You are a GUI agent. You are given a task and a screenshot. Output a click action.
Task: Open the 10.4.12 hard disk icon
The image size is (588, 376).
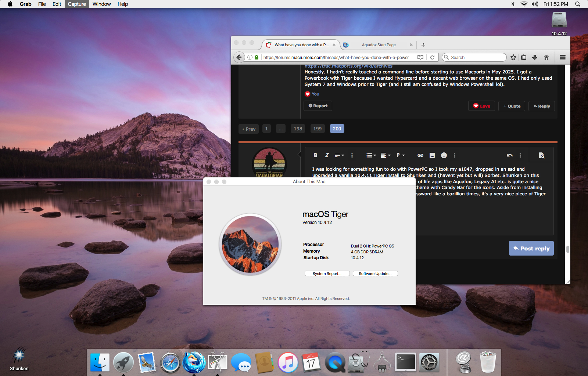pyautogui.click(x=559, y=21)
